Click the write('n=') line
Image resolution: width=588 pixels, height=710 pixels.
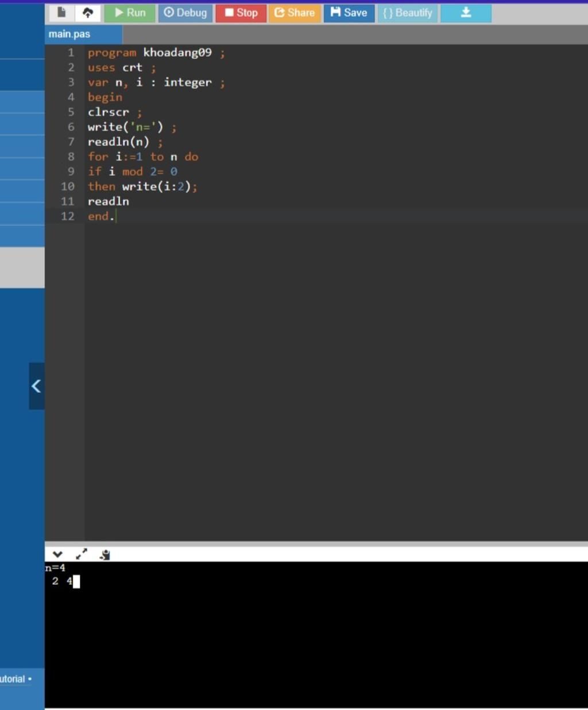pos(132,127)
